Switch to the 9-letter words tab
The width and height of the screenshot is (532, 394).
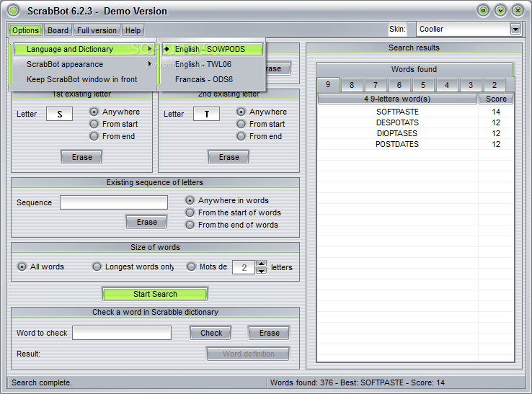click(328, 84)
